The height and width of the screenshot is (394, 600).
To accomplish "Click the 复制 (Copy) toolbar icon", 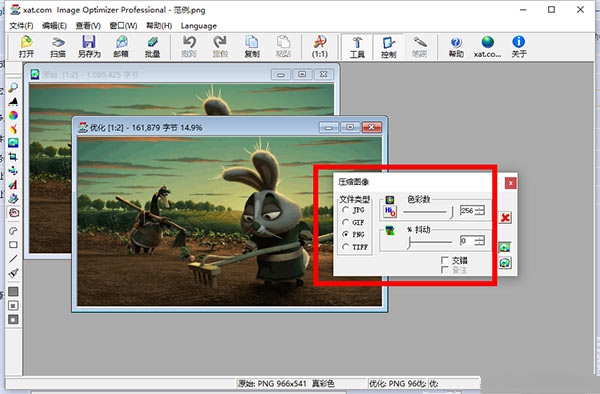I will coord(252,47).
